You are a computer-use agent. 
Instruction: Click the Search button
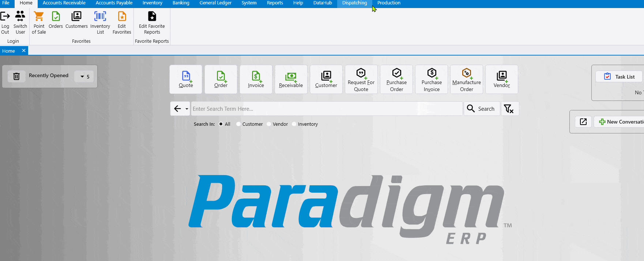pyautogui.click(x=482, y=109)
